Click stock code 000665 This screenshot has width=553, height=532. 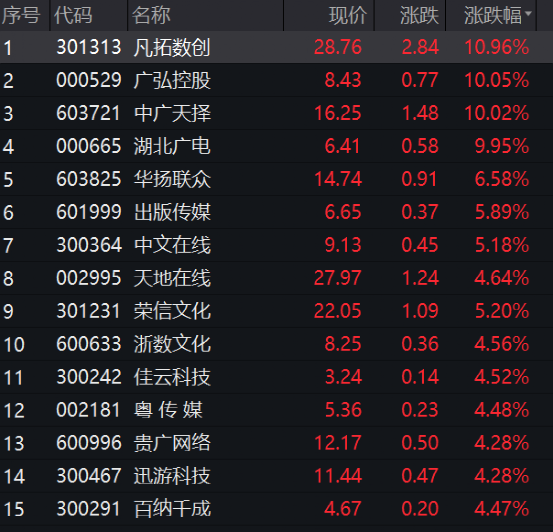[89, 146]
